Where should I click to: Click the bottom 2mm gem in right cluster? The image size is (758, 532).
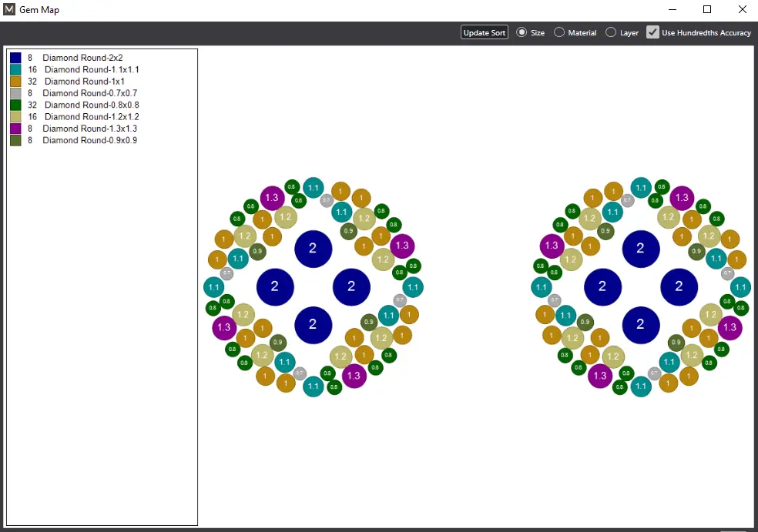pos(641,325)
